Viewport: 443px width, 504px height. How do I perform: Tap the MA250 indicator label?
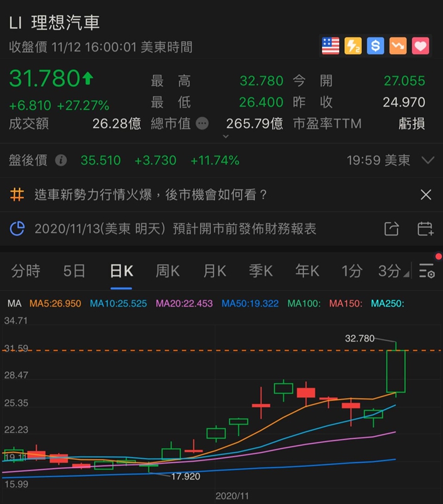(388, 303)
